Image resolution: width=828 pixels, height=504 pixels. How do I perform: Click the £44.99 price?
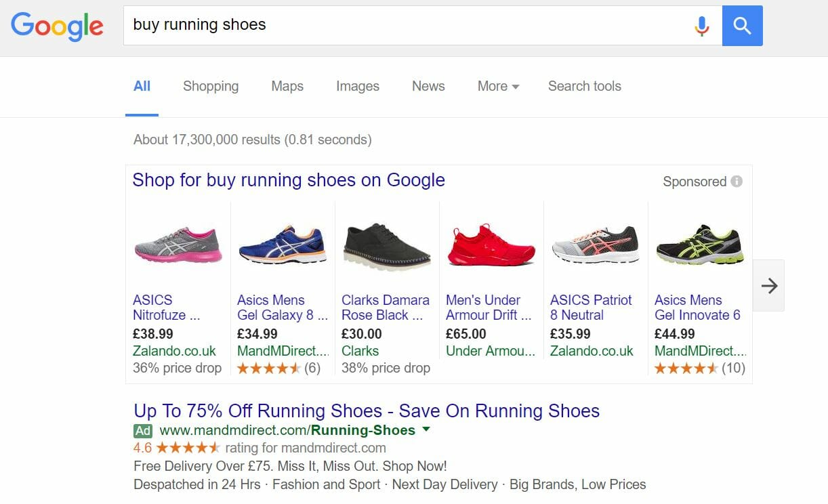point(675,334)
